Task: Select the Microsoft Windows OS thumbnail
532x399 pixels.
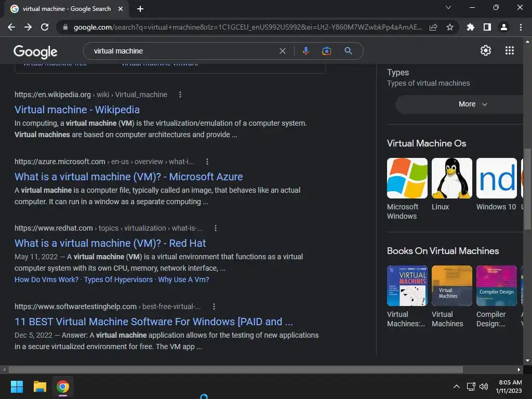Action: coord(407,178)
